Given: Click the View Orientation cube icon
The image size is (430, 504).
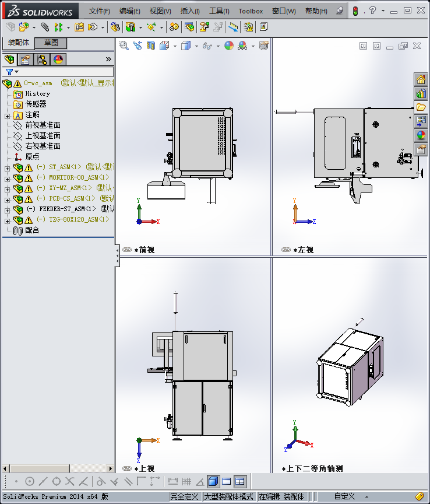Looking at the screenshot, I should pos(164,46).
